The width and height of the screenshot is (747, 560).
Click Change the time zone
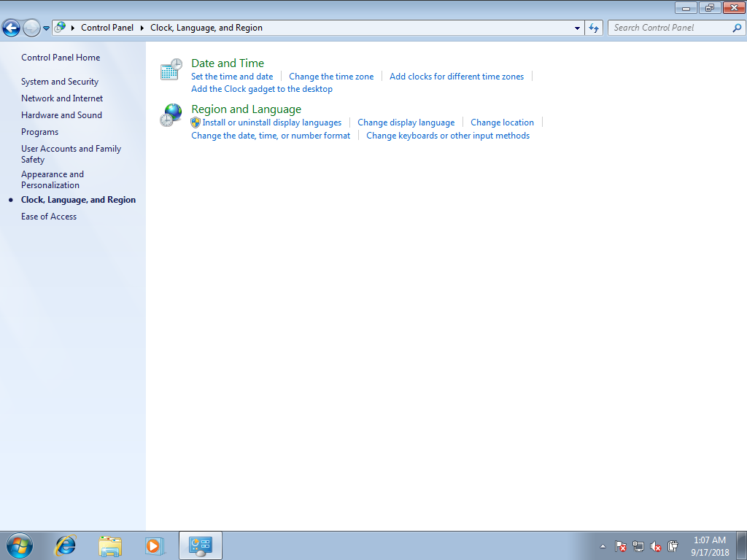tap(331, 77)
